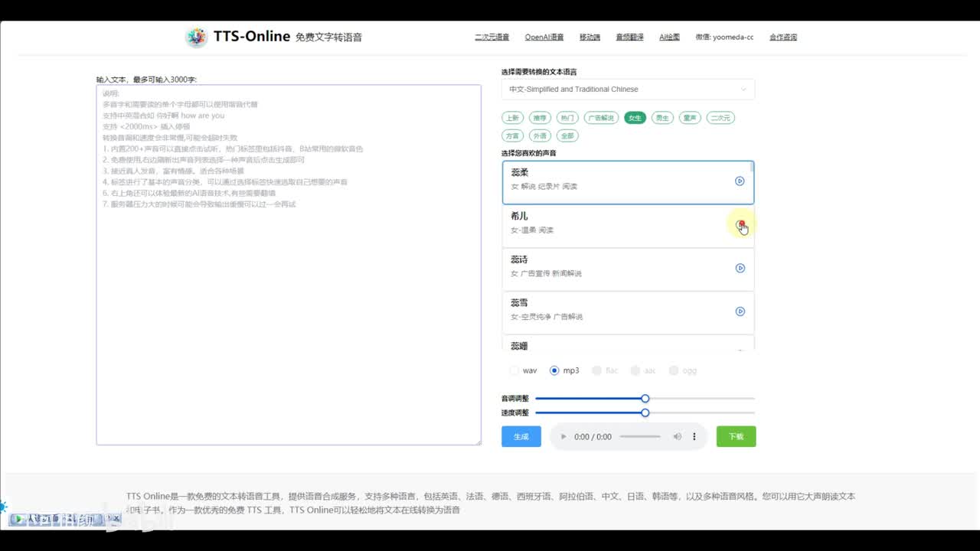Go to AI绘图 page link
This screenshot has height=551, width=980.
pos(669,37)
